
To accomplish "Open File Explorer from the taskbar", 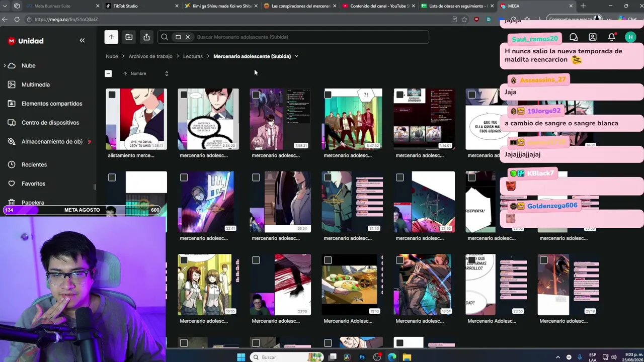I will [x=407, y=357].
